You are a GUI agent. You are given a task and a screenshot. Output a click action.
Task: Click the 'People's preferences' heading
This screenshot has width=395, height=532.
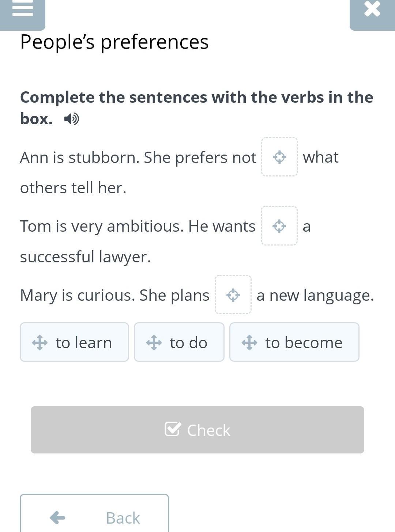(114, 42)
